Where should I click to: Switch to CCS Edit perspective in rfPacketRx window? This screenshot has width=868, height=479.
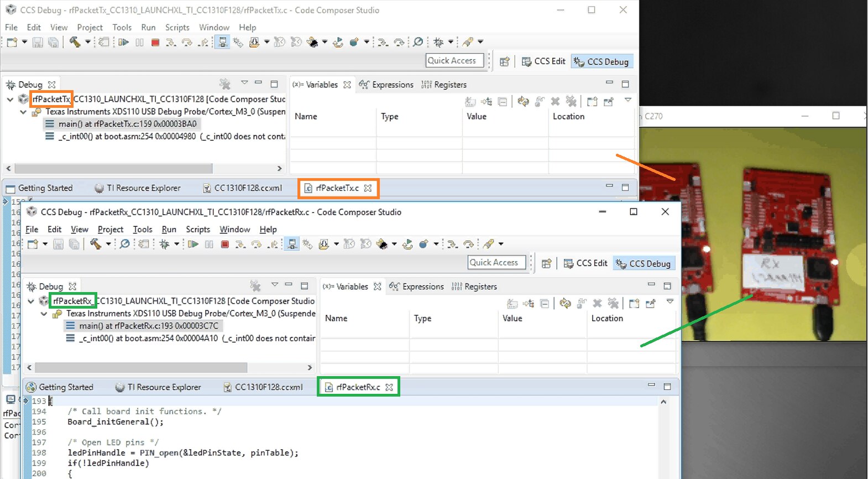585,263
